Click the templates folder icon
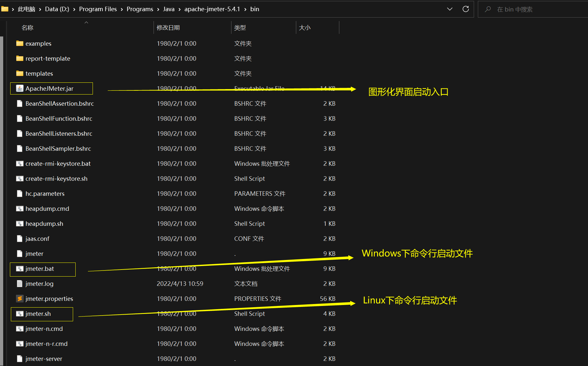588x366 pixels. click(x=20, y=73)
